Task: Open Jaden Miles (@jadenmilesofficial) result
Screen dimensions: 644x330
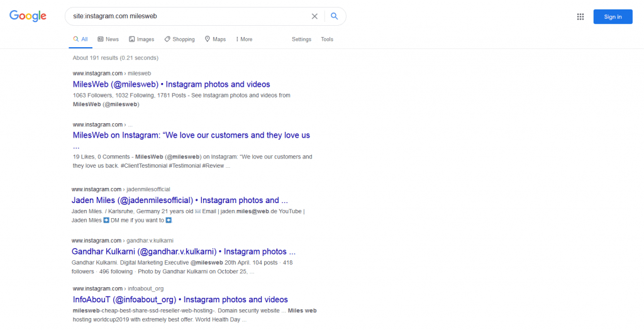Action: coord(179,201)
